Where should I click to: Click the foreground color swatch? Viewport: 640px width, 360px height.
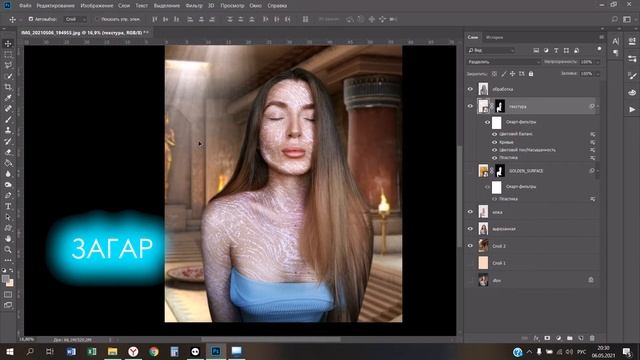tap(5, 279)
